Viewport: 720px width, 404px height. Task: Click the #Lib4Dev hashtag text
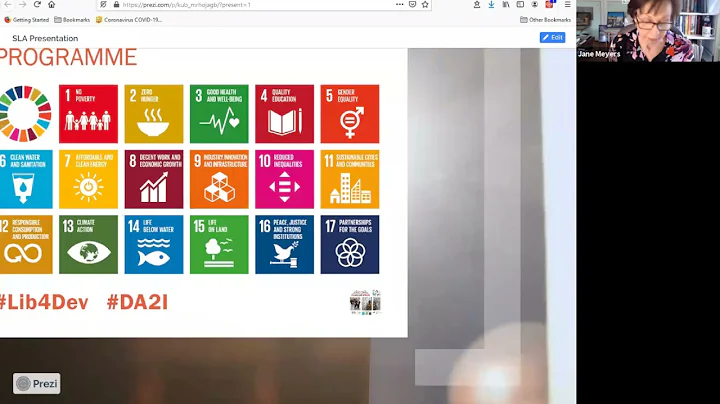[44, 303]
